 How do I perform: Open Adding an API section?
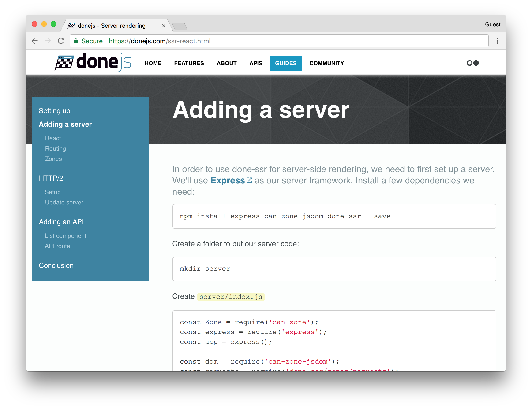coord(61,222)
